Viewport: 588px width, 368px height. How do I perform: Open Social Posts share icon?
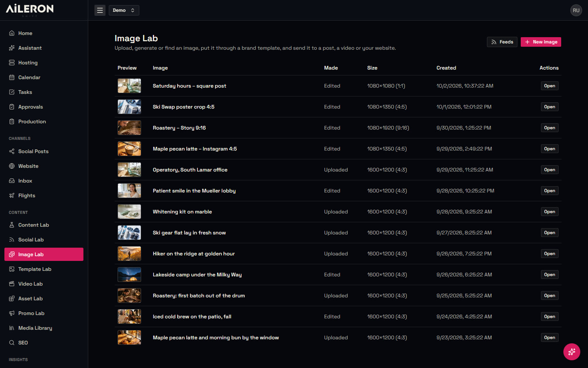click(x=12, y=151)
